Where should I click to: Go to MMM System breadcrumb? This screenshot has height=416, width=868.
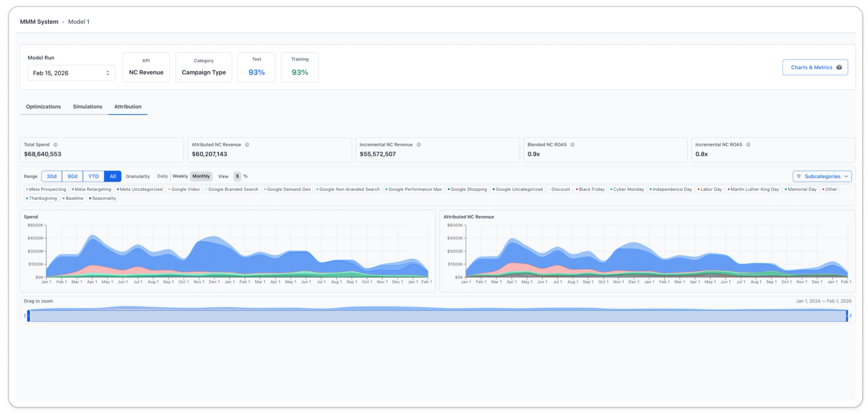(39, 22)
